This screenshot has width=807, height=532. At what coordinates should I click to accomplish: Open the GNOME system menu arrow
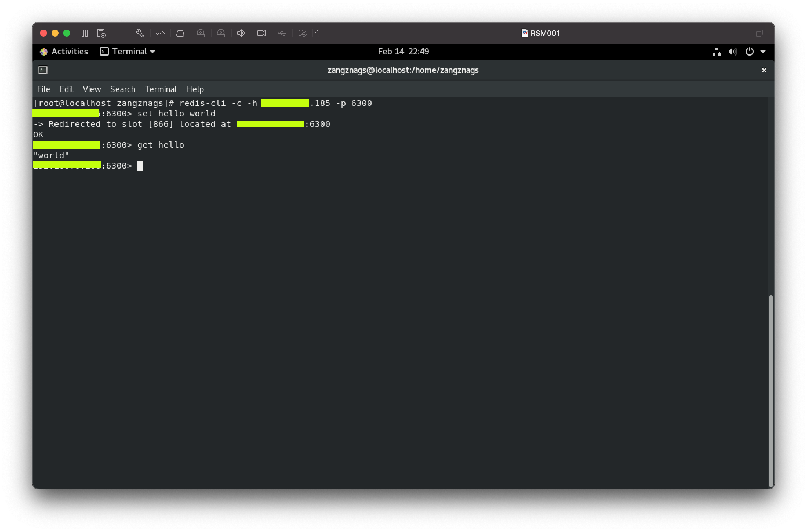click(x=763, y=52)
